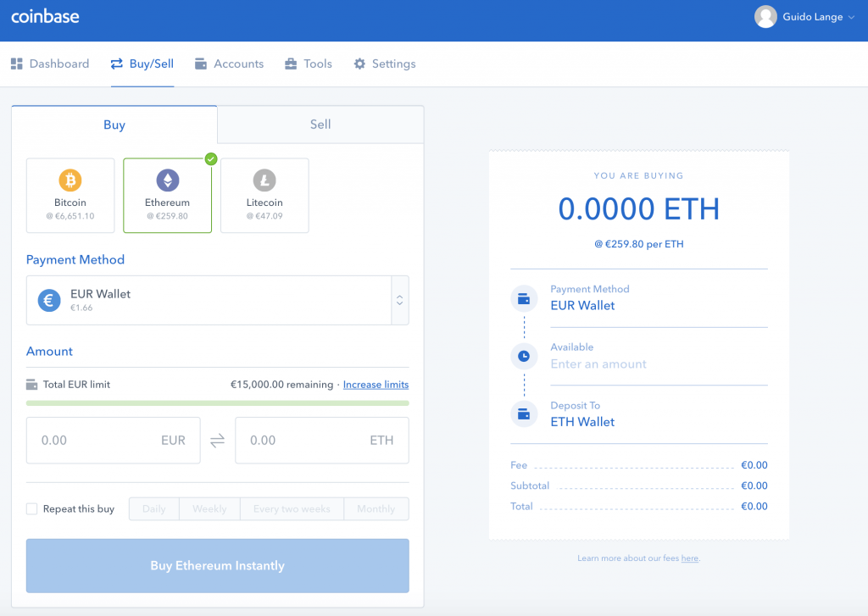This screenshot has width=868, height=616.
Task: Select the Bitcoin currency card
Action: pyautogui.click(x=70, y=196)
